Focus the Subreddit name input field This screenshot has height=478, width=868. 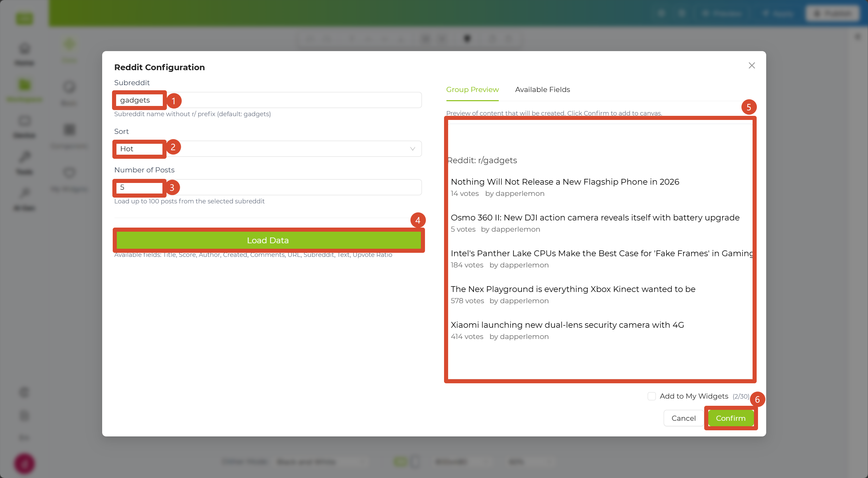tap(268, 100)
